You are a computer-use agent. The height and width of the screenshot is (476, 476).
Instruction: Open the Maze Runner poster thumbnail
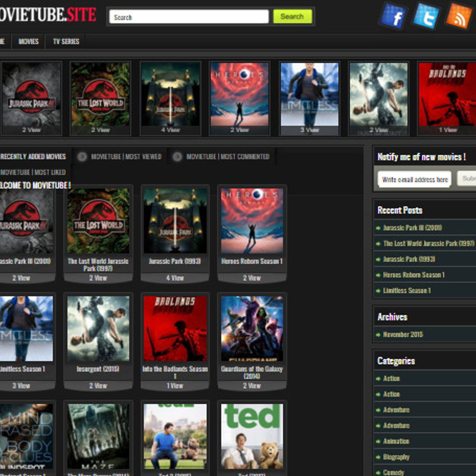(x=98, y=436)
